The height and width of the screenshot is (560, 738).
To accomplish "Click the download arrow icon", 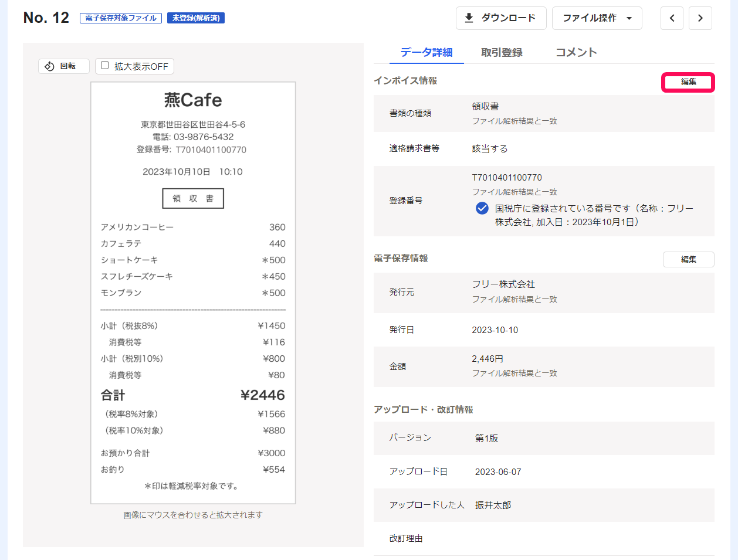I will (x=469, y=18).
